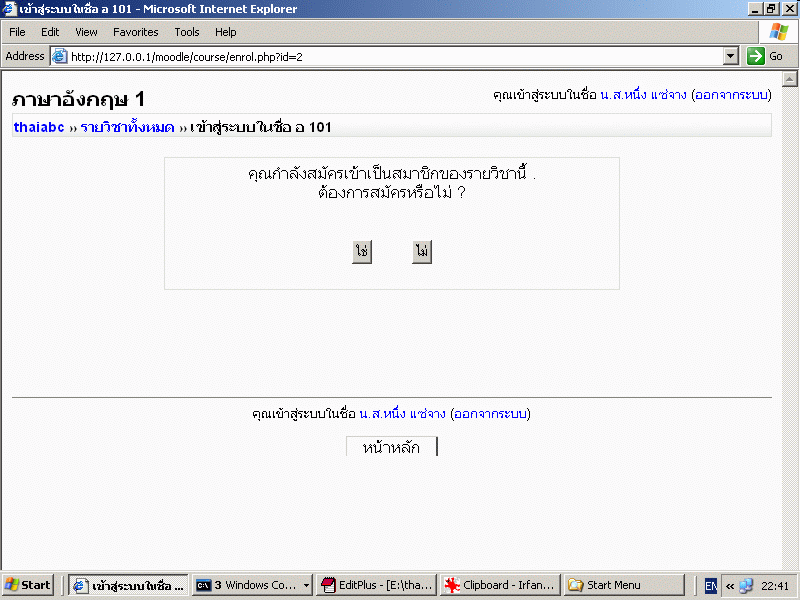Screen dimensions: 800x600
Task: Confirm enrollment with the ใช่ button
Action: tap(362, 253)
